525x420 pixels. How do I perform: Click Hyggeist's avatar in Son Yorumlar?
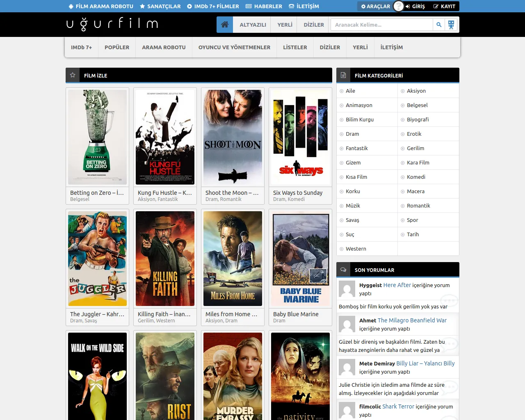click(347, 289)
